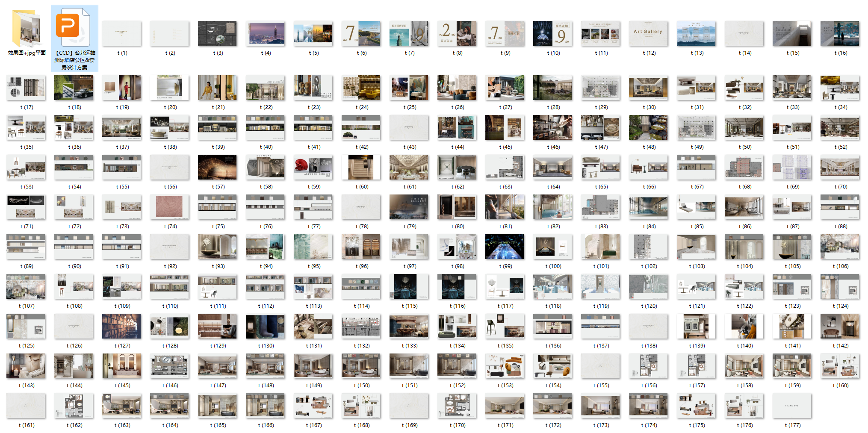Screen dimensions: 868x433
Task: Select the t (8) thumbnail with number 2
Action: 457,33
